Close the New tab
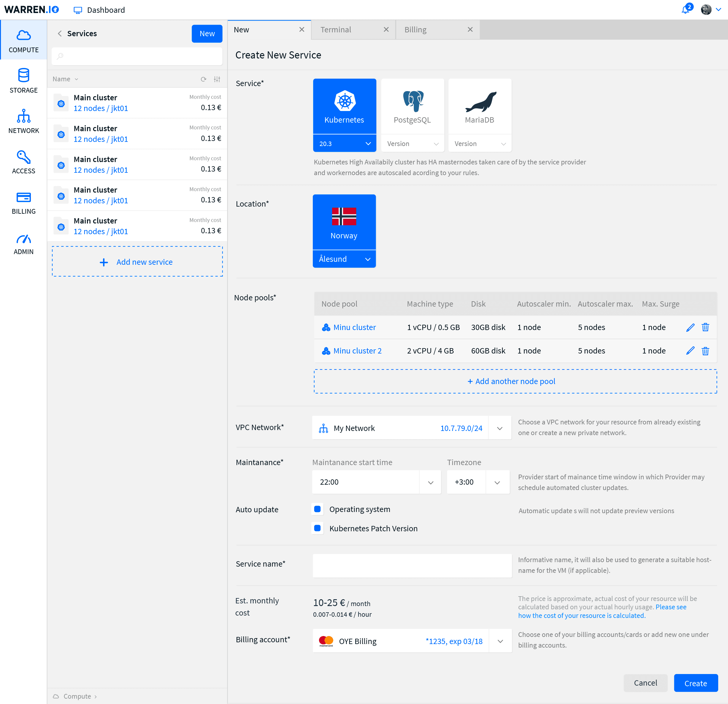This screenshot has height=704, width=728. 302,29
